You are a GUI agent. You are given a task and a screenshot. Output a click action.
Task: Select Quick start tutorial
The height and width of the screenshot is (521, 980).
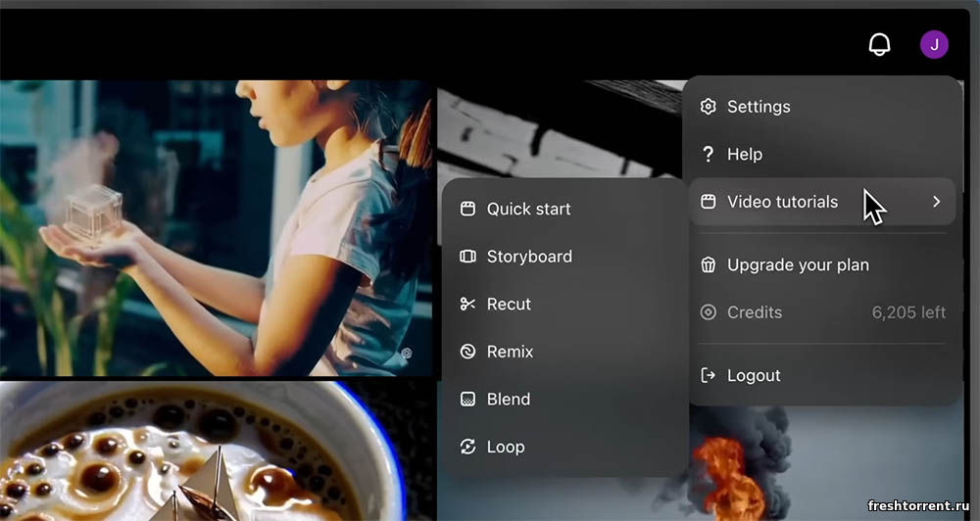[x=528, y=209]
